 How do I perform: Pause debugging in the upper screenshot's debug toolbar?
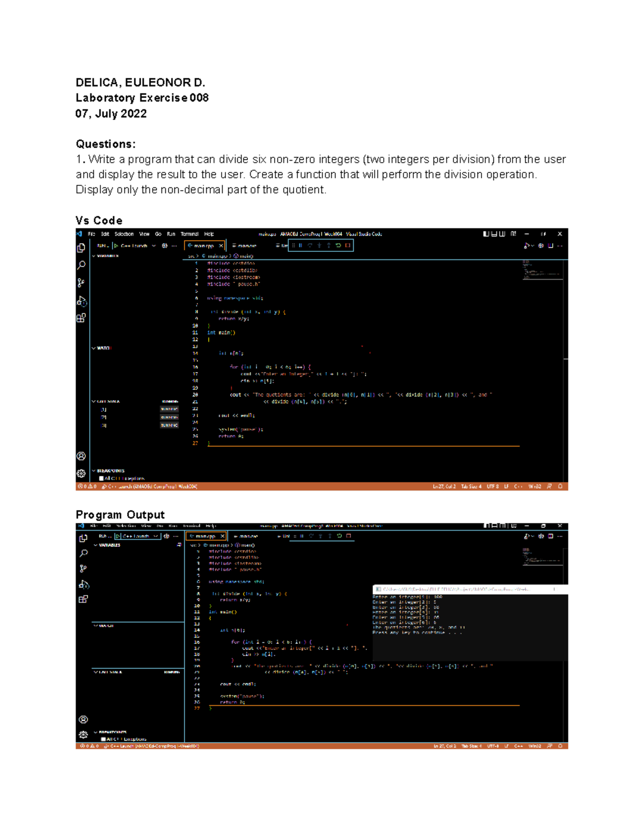pyautogui.click(x=301, y=245)
